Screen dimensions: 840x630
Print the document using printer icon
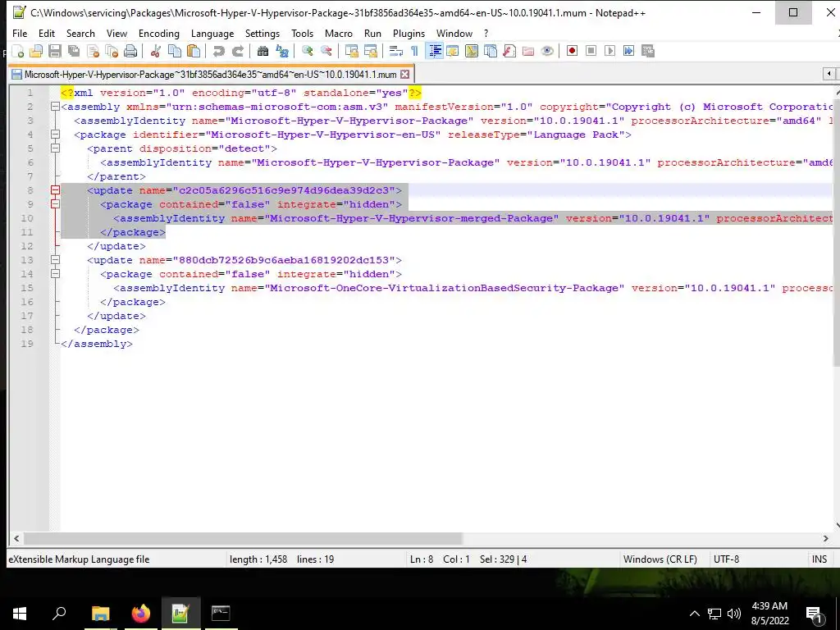(130, 51)
